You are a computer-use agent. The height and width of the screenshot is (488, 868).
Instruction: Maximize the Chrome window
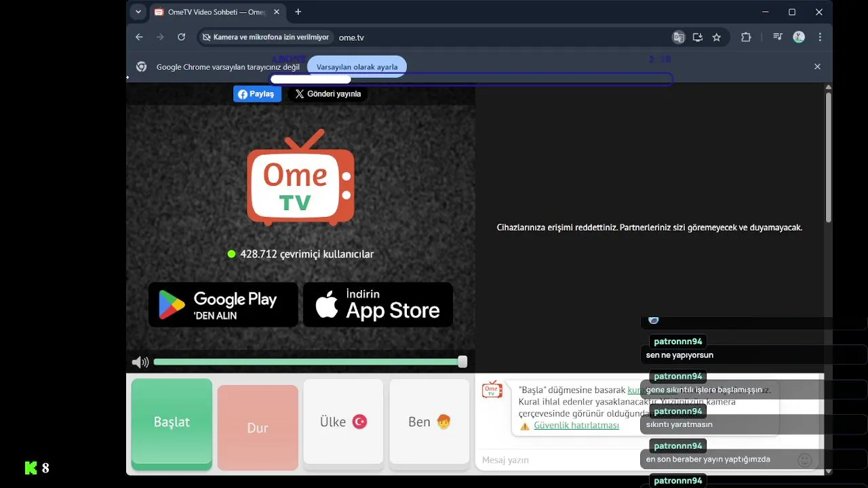pos(792,12)
